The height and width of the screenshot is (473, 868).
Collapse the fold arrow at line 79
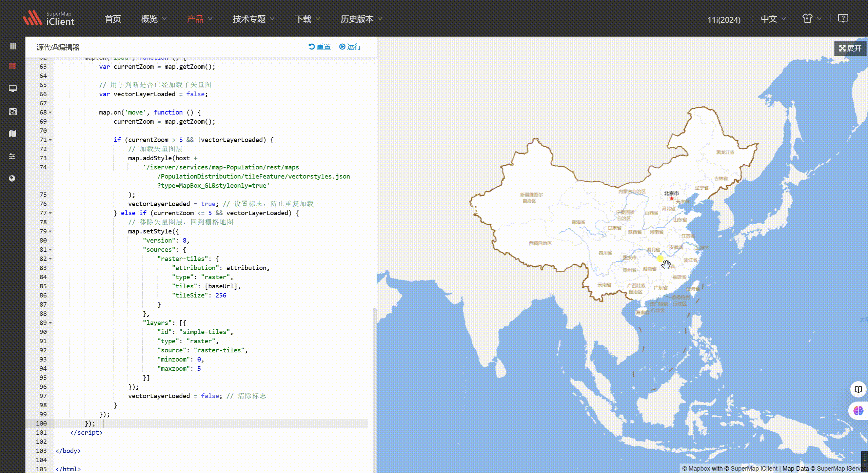point(50,231)
